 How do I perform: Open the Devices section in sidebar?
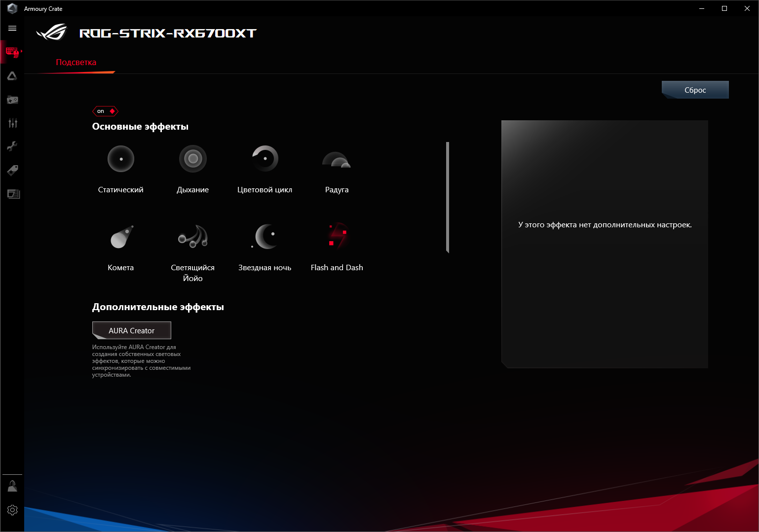(12, 52)
